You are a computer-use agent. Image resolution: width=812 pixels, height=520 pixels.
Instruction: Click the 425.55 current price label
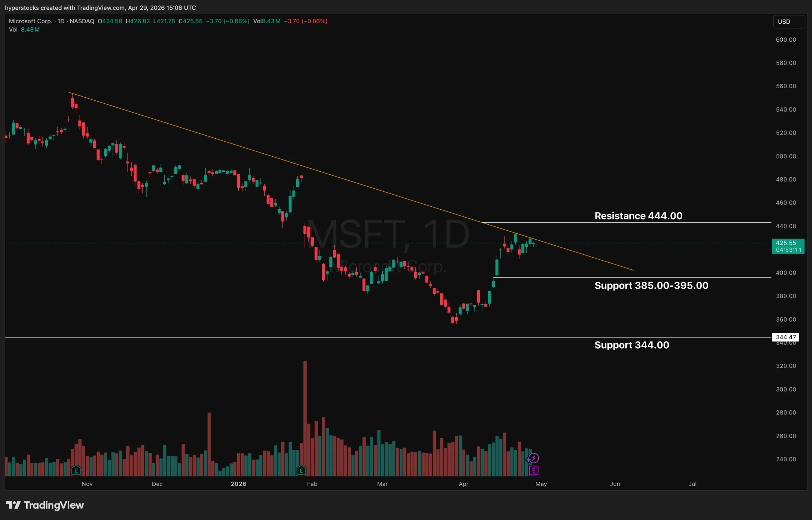(x=788, y=246)
